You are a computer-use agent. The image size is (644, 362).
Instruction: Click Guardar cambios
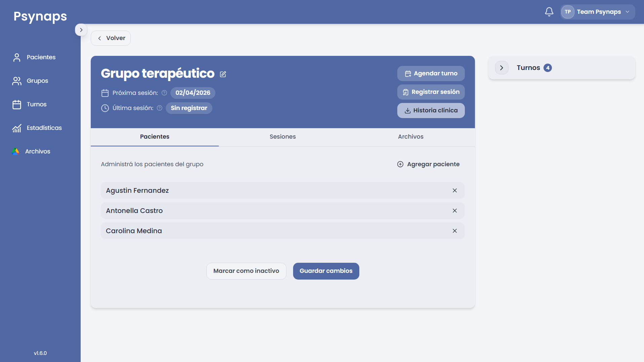326,271
